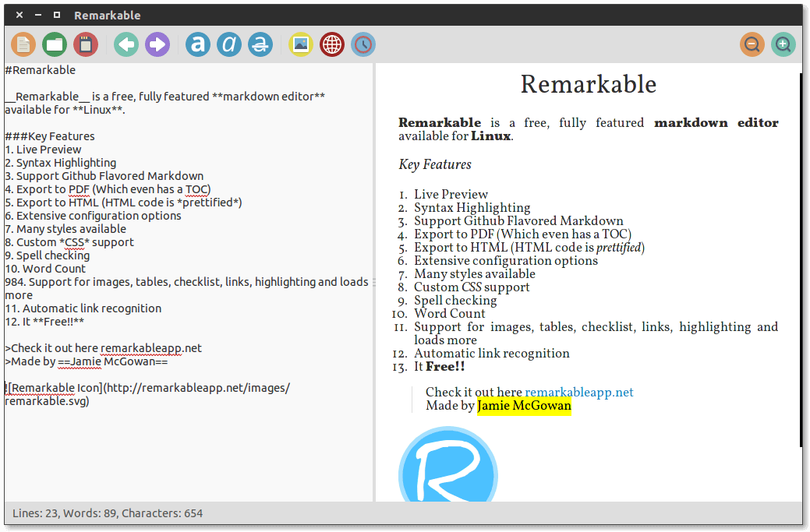Create a new document

point(23,44)
